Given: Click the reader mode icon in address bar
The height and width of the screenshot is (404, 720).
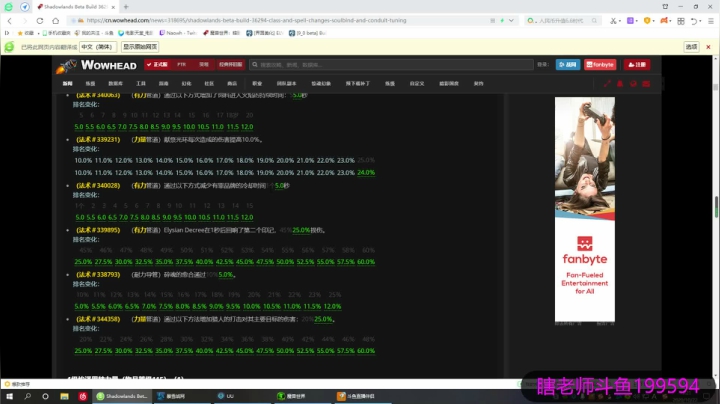Looking at the screenshot, I should [x=493, y=21].
